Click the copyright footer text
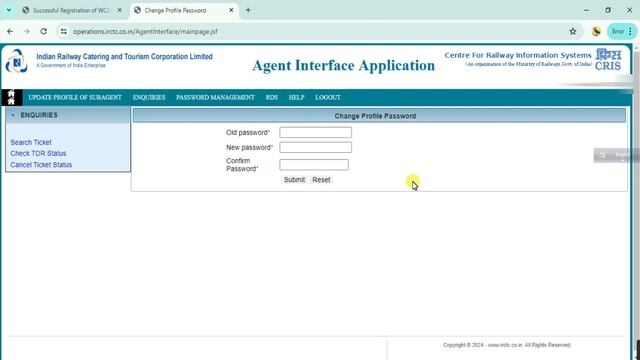Image resolution: width=640 pixels, height=360 pixels. point(507,345)
